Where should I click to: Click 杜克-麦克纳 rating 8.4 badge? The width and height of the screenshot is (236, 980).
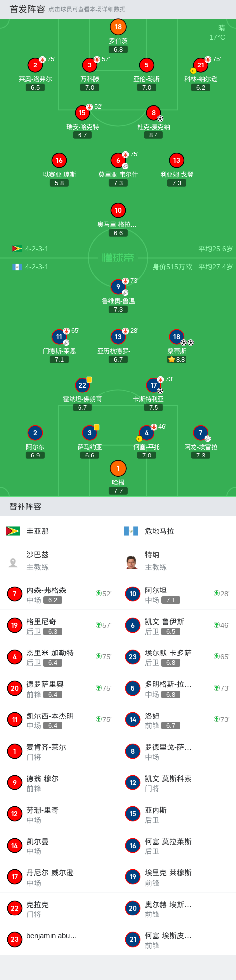pos(154,135)
